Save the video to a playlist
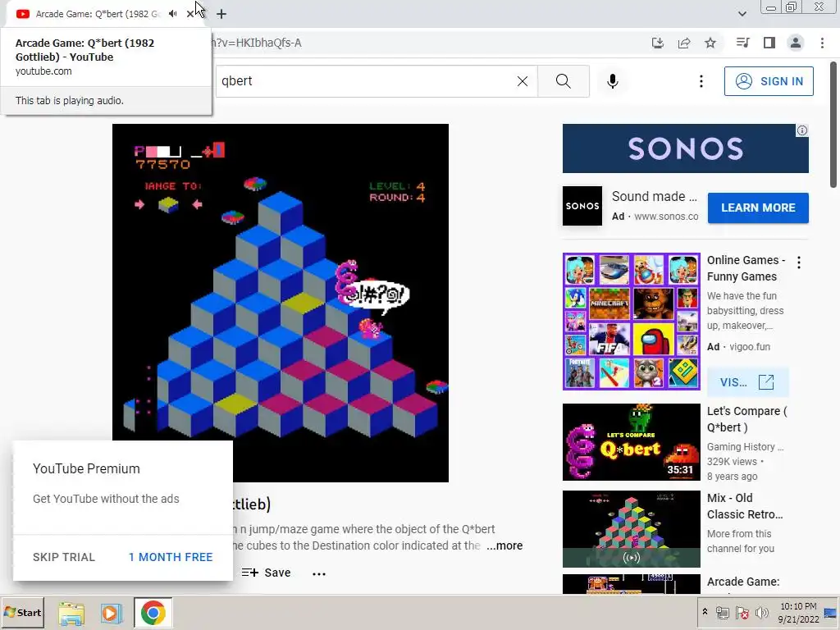840x630 pixels. click(x=267, y=573)
